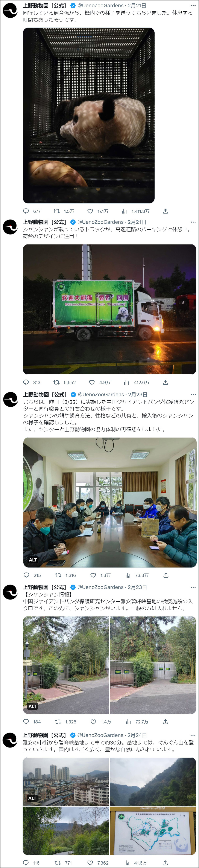Share the truck tweet
The height and width of the screenshot is (868, 199).
(x=165, y=382)
